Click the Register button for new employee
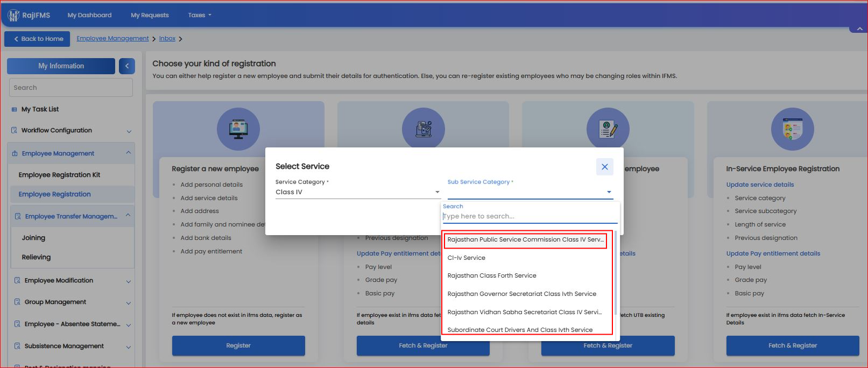 pyautogui.click(x=238, y=345)
